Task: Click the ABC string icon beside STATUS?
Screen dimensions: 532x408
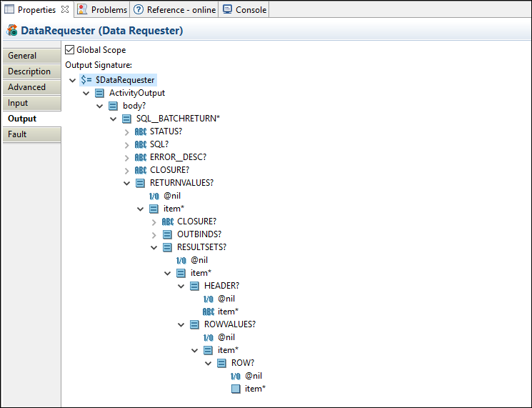Action: [x=141, y=131]
